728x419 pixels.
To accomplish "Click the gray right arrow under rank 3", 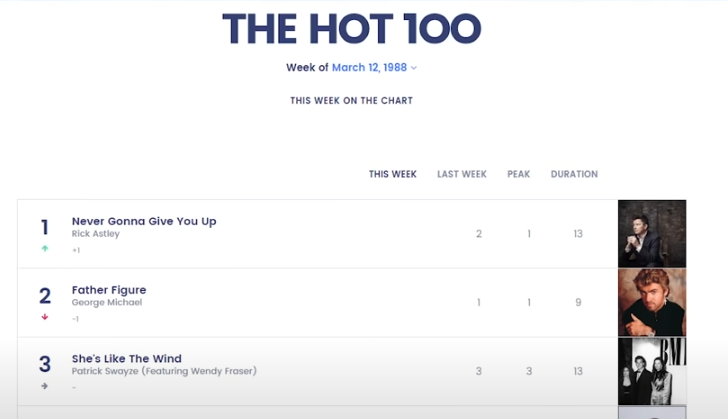I will click(44, 386).
